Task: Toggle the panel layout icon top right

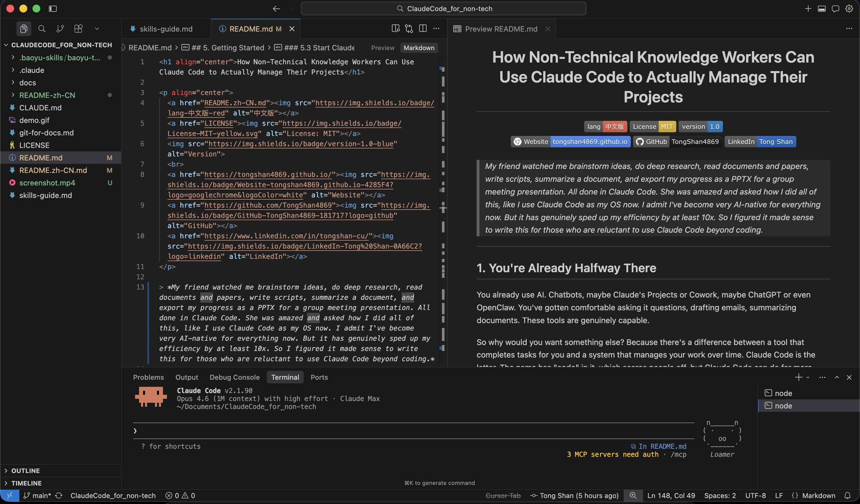Action: pos(822,9)
